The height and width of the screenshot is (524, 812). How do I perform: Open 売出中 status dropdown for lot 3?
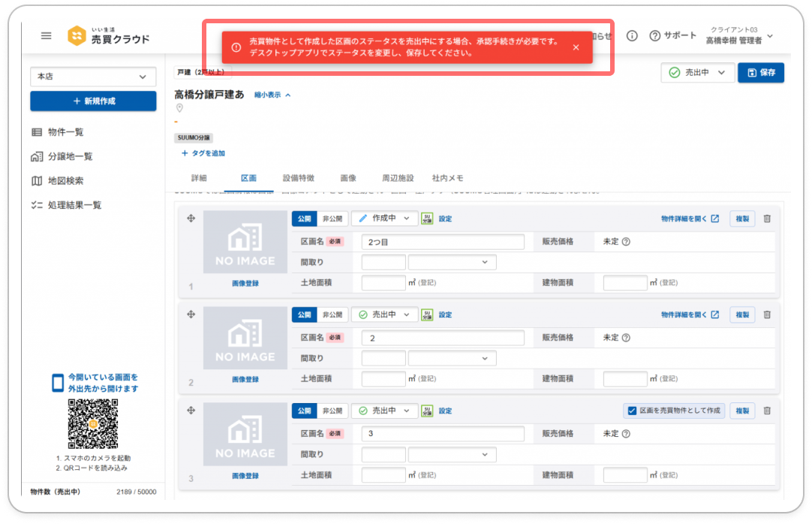click(385, 411)
